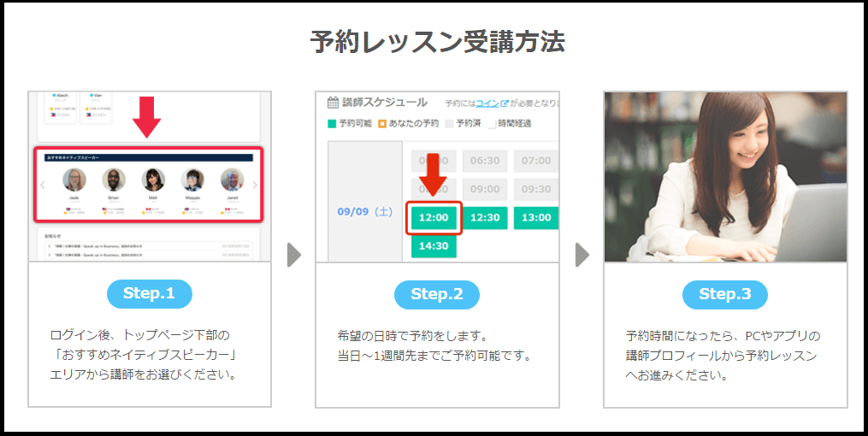Image resolution: width=868 pixels, height=436 pixels.
Task: Open the external link icon next to コイン
Action: [x=504, y=103]
